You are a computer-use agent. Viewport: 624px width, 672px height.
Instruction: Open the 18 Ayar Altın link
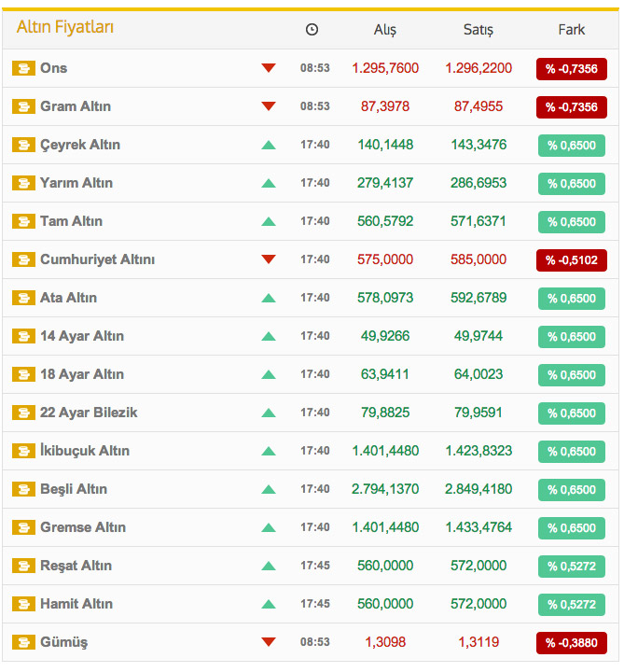pyautogui.click(x=82, y=374)
